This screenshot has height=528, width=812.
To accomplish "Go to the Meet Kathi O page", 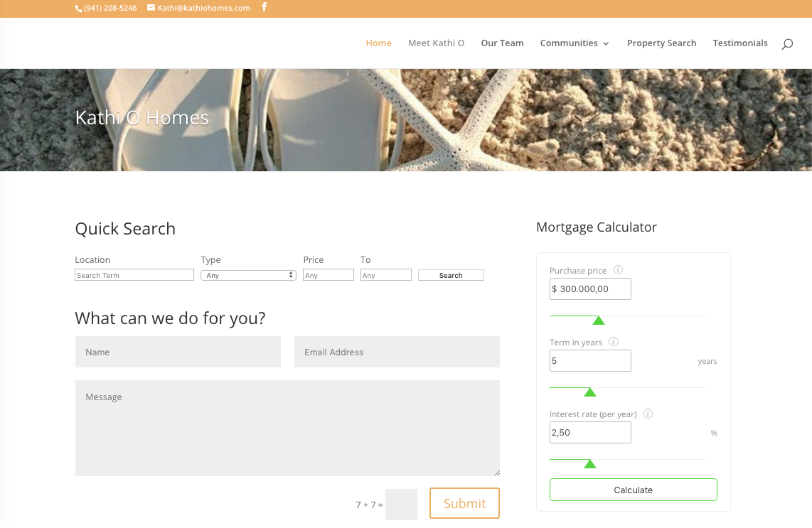I will (x=436, y=43).
